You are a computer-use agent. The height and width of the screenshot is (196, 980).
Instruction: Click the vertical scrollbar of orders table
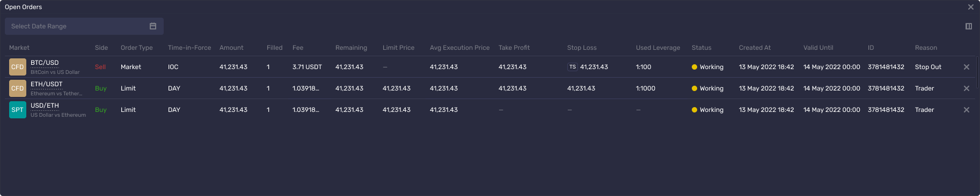coord(977,72)
